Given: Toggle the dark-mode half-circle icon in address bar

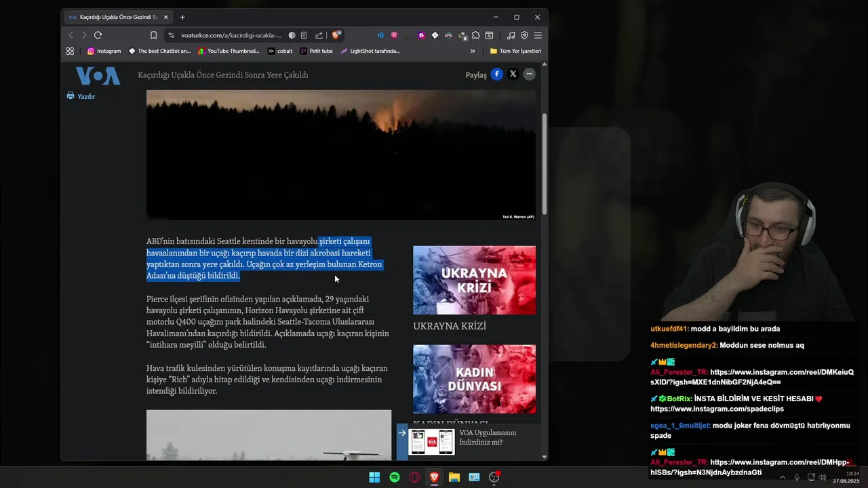Looking at the screenshot, I should tap(292, 35).
